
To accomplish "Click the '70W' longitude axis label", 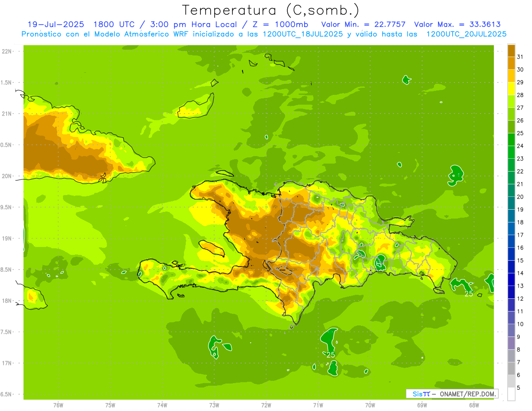I will point(370,405).
